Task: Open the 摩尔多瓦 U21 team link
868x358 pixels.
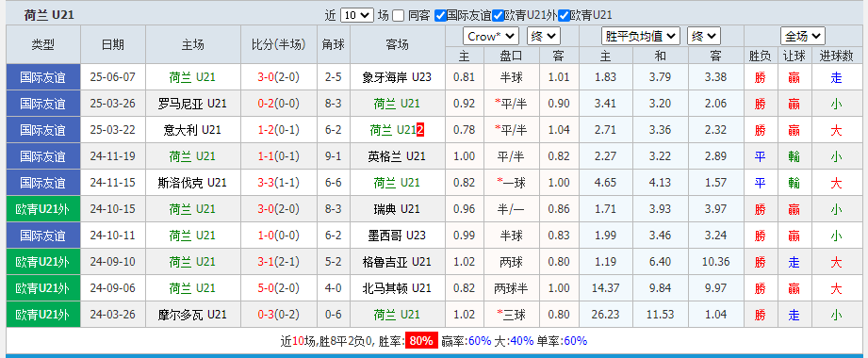Action: tap(192, 315)
